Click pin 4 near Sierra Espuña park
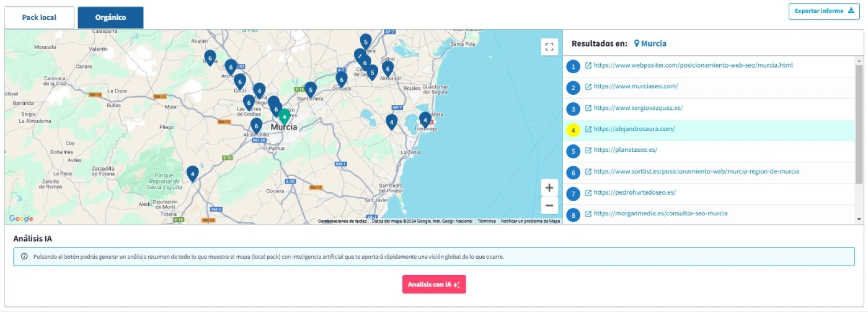Viewport: 868px width, 312px height. click(193, 174)
